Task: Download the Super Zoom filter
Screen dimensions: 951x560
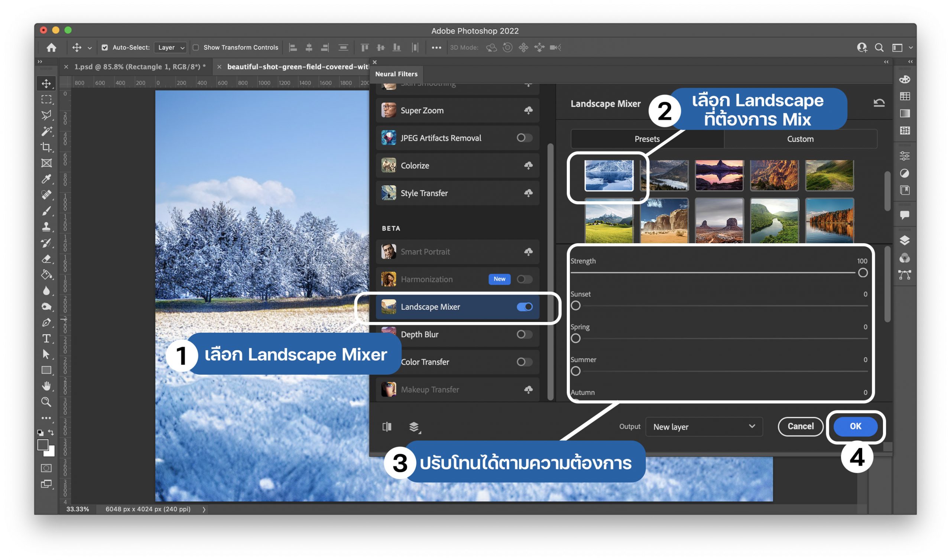Action: 528,110
